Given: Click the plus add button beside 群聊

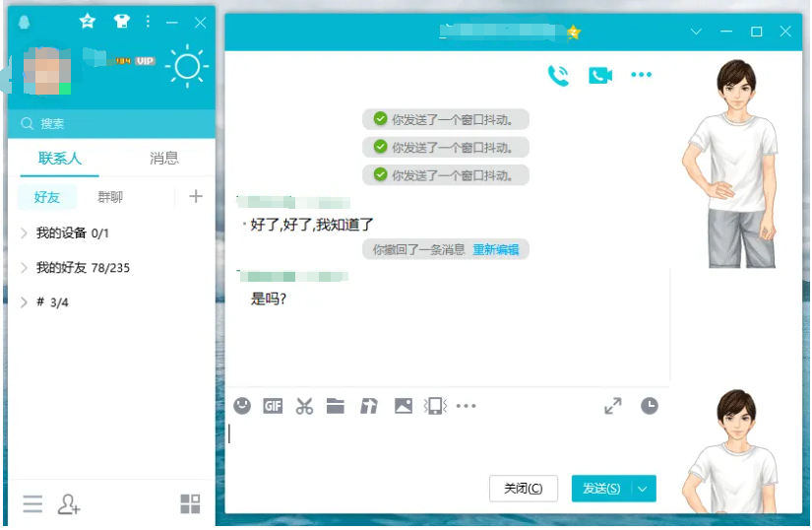Looking at the screenshot, I should (196, 196).
